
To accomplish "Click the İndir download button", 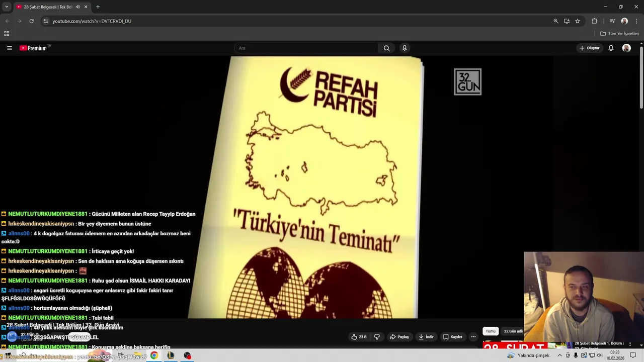I will click(x=426, y=337).
